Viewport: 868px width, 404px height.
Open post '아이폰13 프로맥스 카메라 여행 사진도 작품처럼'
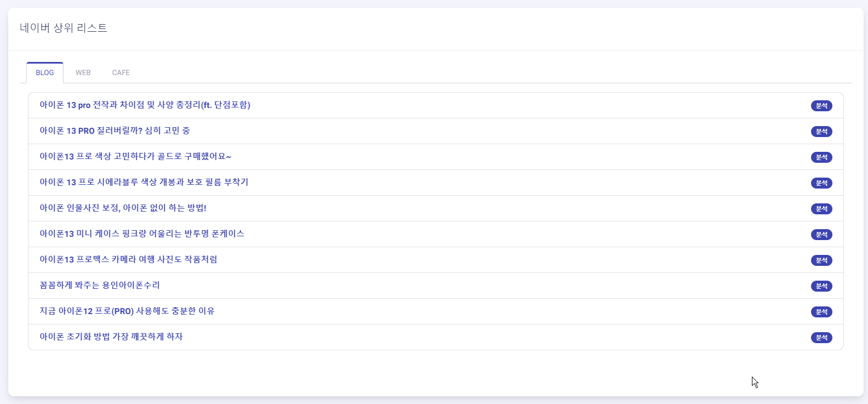[x=128, y=259]
